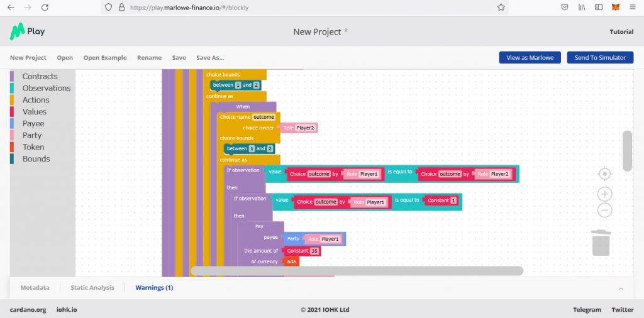Screen dimensions: 644x318
Task: Click the horizontal workspace scrollbar
Action: (357, 271)
